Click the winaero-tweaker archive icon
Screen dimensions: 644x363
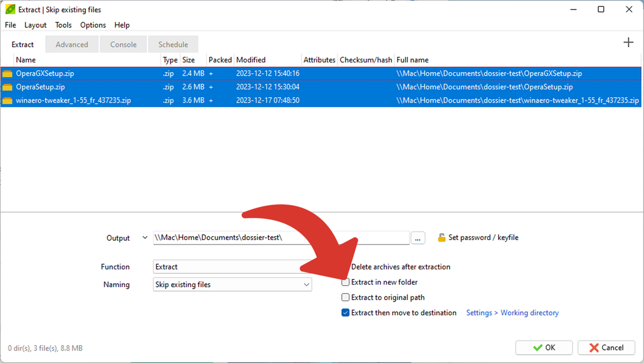[x=7, y=100]
